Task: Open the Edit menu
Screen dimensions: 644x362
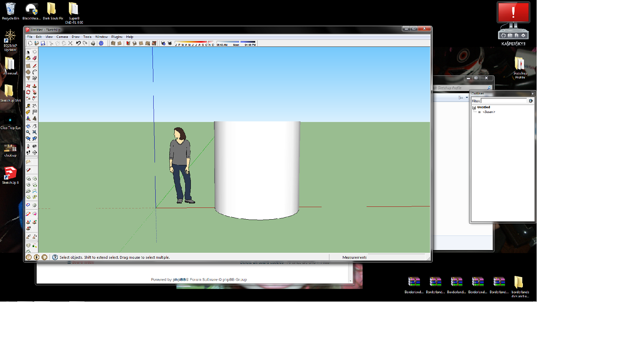Action: [39, 37]
